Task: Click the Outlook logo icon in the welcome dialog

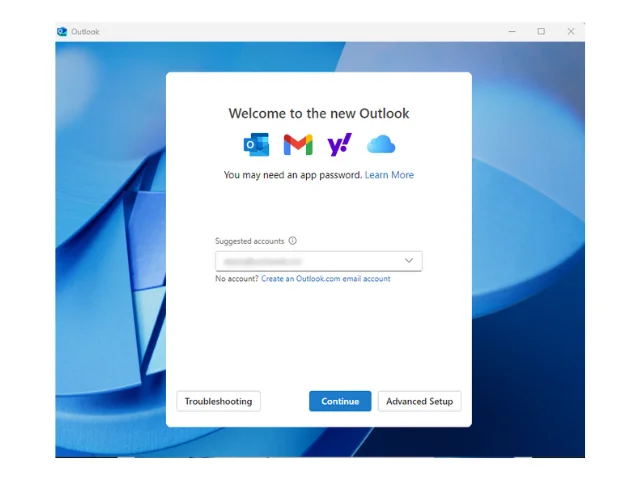Action: point(256,144)
